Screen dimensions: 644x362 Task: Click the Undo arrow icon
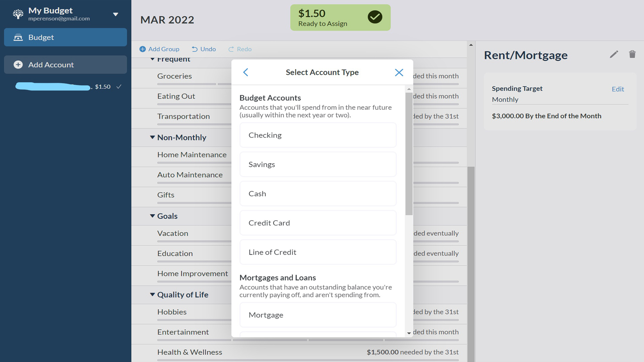pos(194,49)
